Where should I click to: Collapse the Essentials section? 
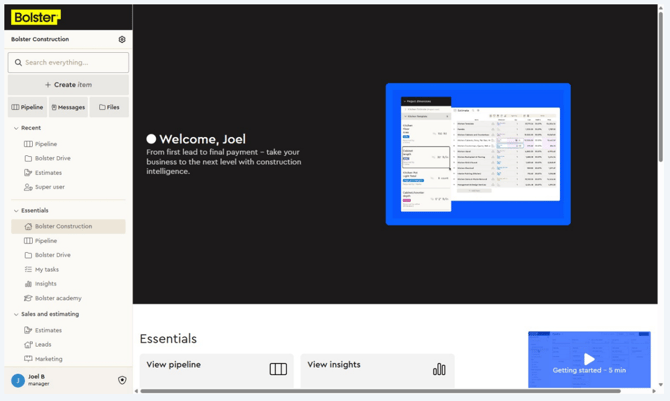coord(16,211)
